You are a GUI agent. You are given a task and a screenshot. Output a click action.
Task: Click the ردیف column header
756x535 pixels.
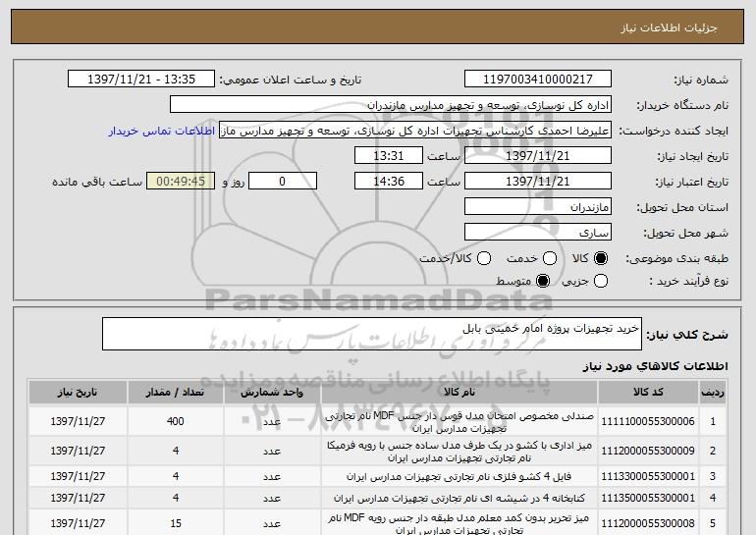click(x=713, y=392)
